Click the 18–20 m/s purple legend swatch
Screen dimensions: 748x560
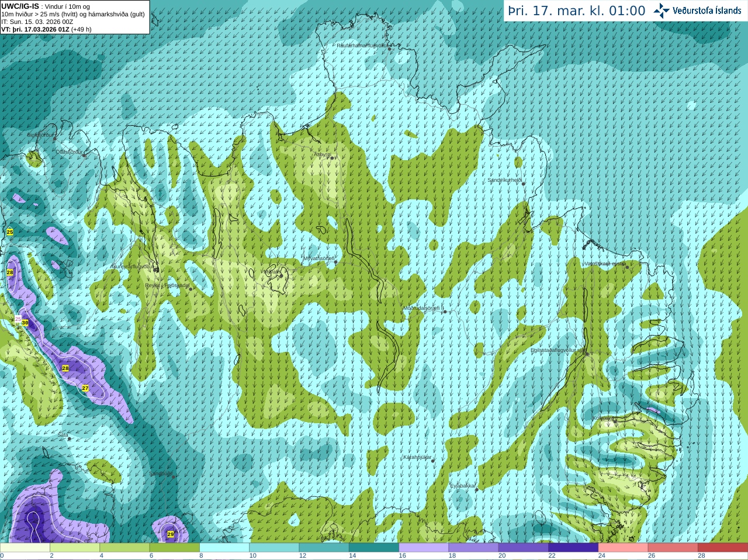tap(474, 548)
